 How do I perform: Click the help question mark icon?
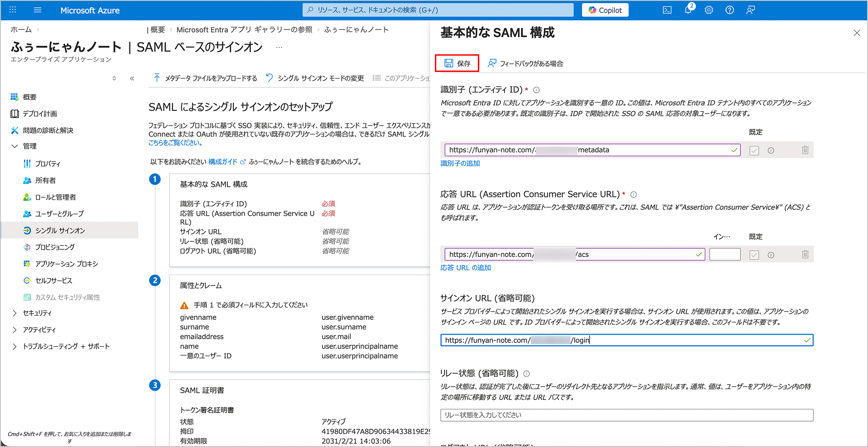[x=729, y=10]
